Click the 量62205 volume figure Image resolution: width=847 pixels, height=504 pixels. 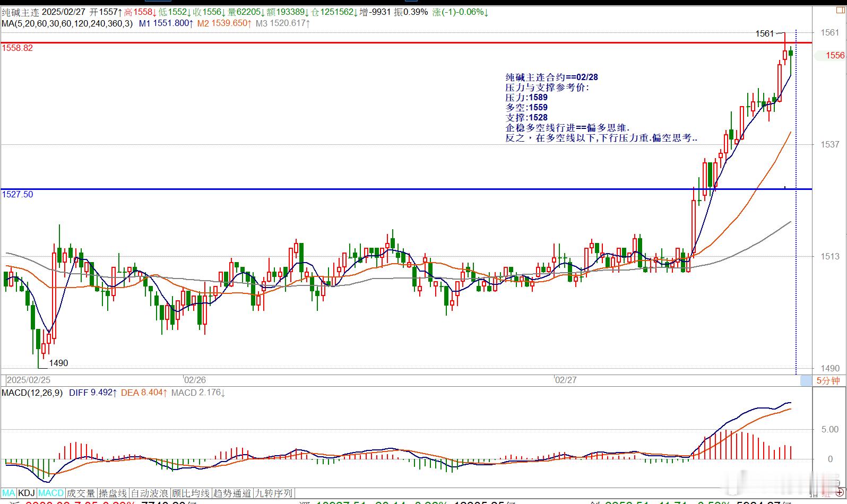[246, 12]
